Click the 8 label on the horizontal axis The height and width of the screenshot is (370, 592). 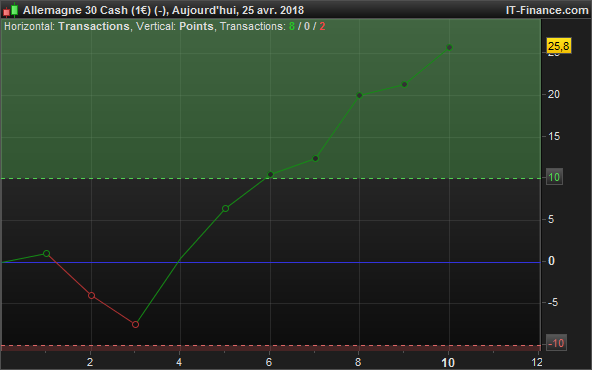[x=358, y=362]
